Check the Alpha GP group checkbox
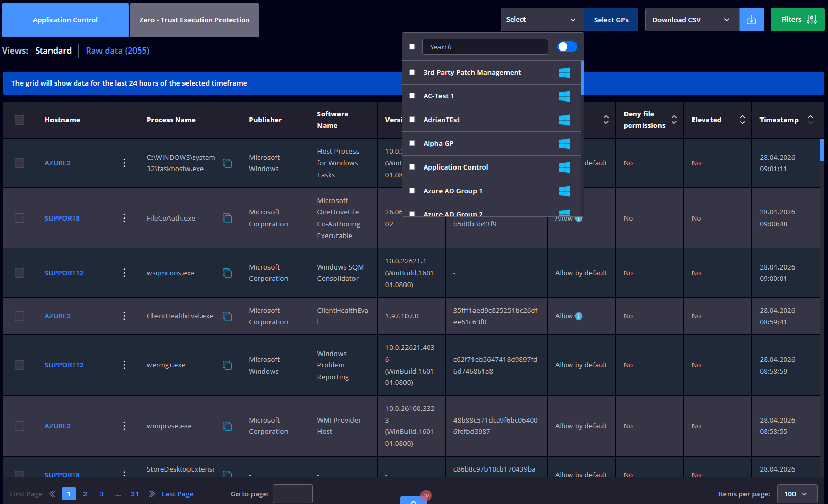 click(x=412, y=144)
